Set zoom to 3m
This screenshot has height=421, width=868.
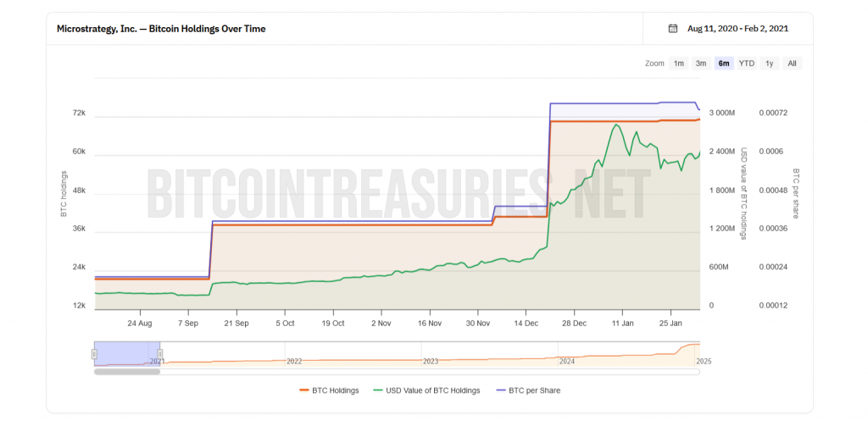[701, 64]
